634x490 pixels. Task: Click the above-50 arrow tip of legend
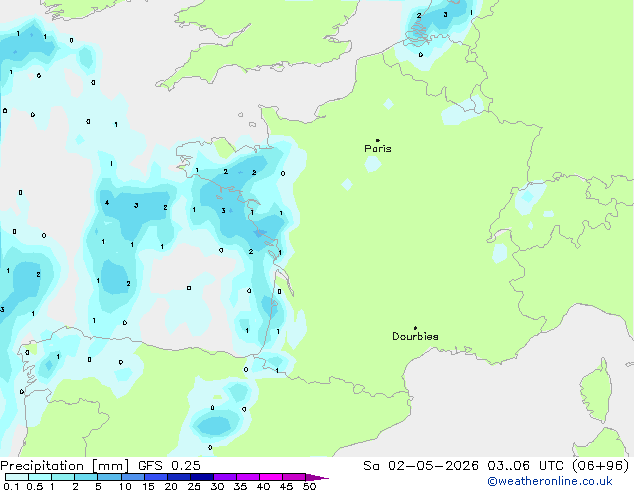(x=317, y=477)
